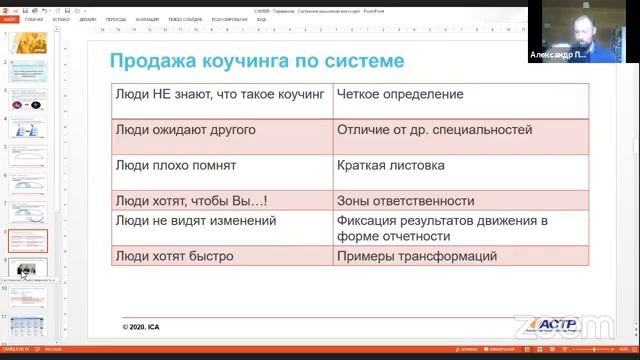Click the zoom percentage value in status bar
This screenshot has height=360, width=640.
624,349
